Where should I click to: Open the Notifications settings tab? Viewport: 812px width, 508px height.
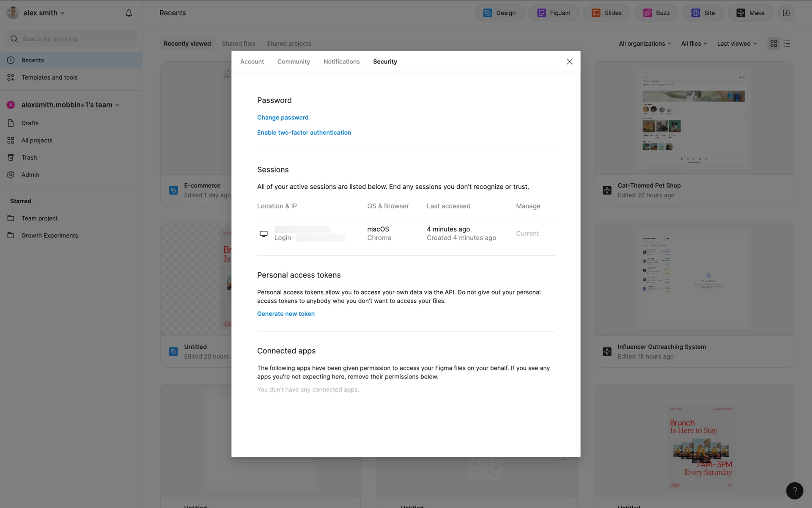coord(341,62)
